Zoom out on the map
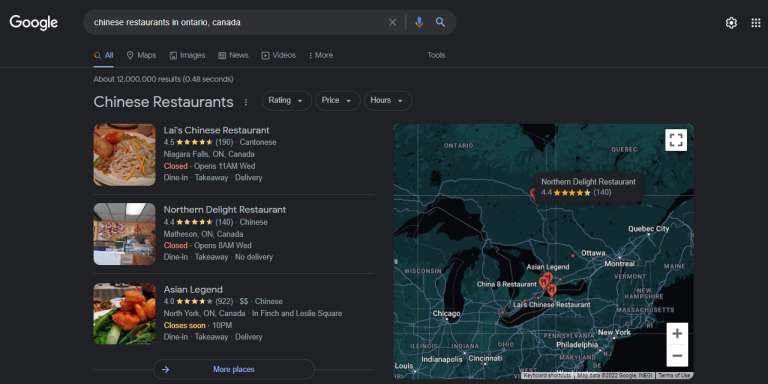Viewport: 768px width, 384px height. 677,356
